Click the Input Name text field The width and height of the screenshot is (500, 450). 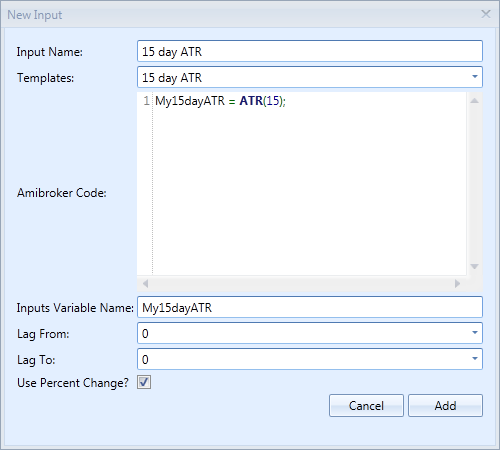point(310,51)
